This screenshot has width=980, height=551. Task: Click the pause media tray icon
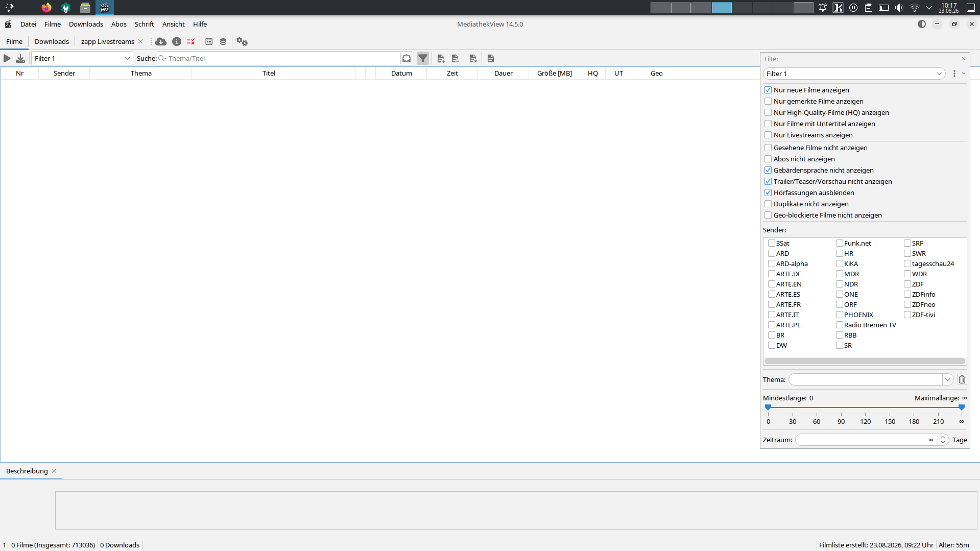click(853, 8)
